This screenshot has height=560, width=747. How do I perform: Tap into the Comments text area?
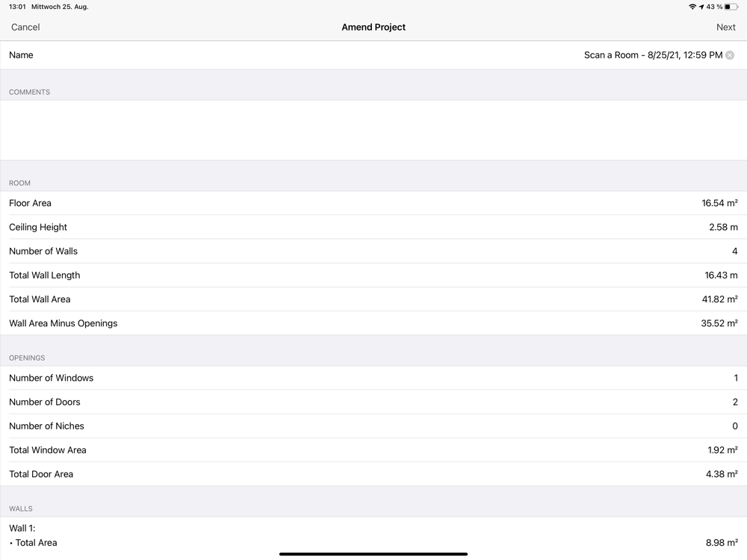point(373,130)
